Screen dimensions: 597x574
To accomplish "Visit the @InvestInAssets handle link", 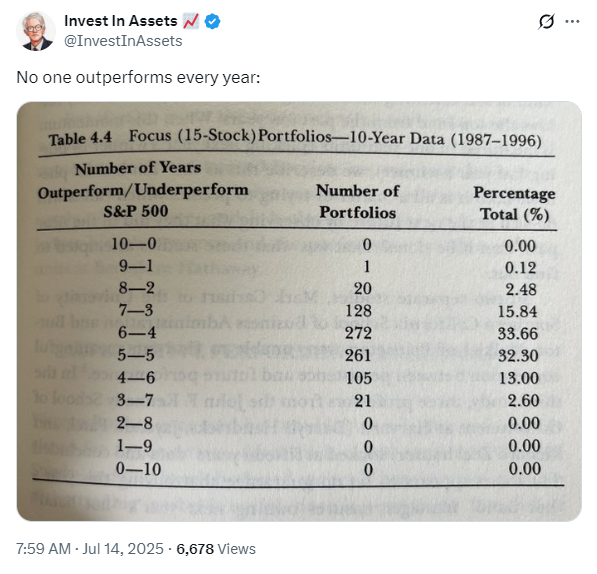I will [123, 41].
